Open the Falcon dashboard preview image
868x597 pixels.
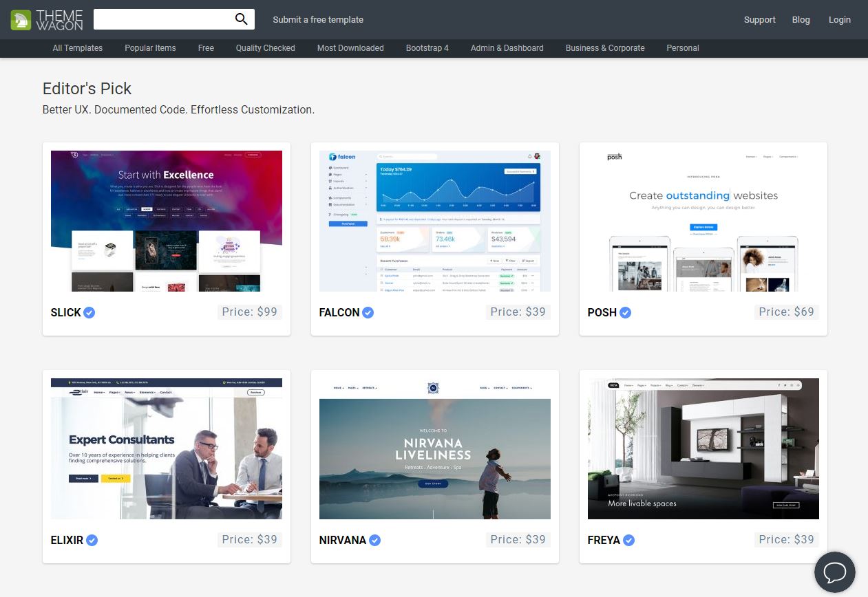pos(435,221)
